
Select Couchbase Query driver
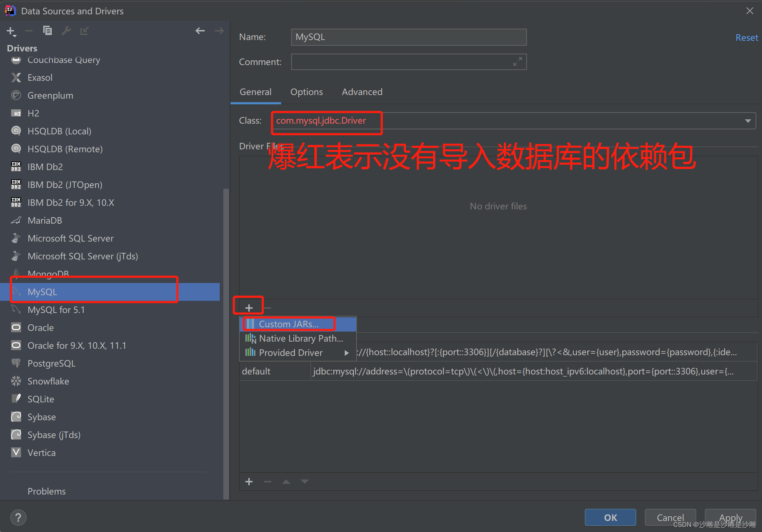[x=110, y=60]
